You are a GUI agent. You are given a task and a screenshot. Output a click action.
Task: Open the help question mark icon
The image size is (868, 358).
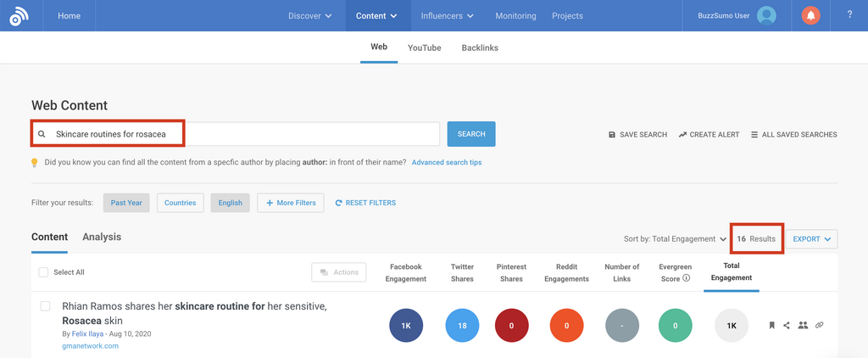(849, 15)
